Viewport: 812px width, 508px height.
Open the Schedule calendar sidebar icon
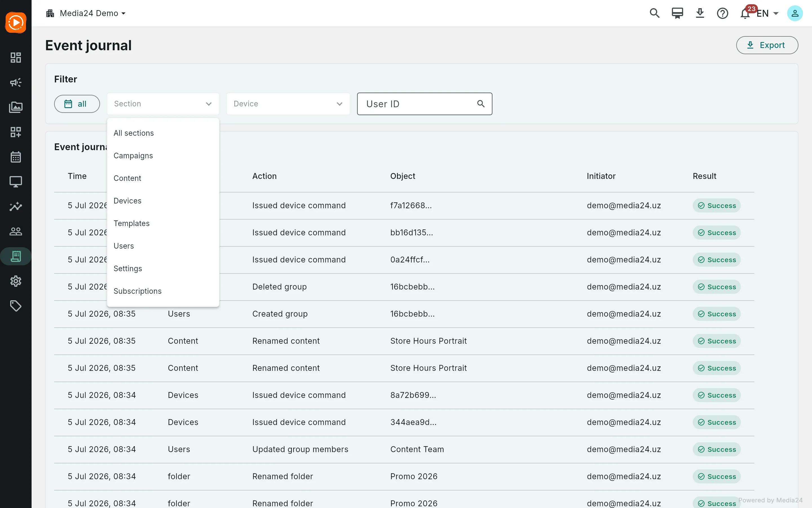tap(16, 157)
